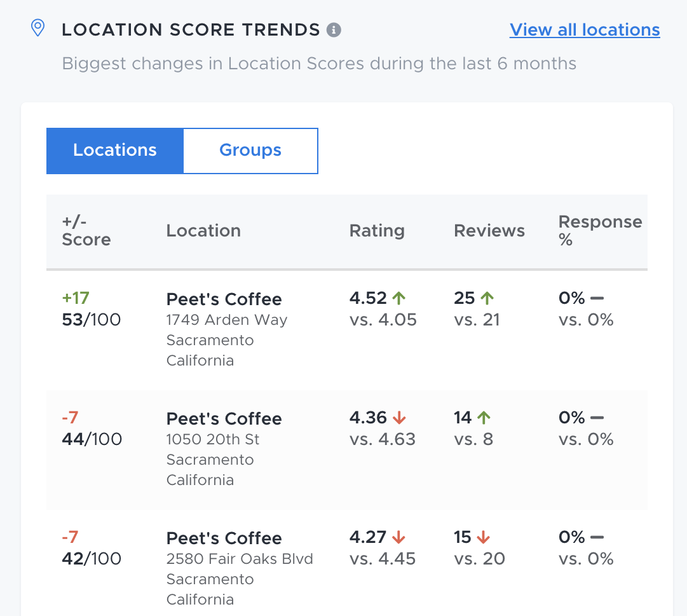Click red down arrow next to 4.36 rating
The width and height of the screenshot is (687, 616).
pos(398,418)
